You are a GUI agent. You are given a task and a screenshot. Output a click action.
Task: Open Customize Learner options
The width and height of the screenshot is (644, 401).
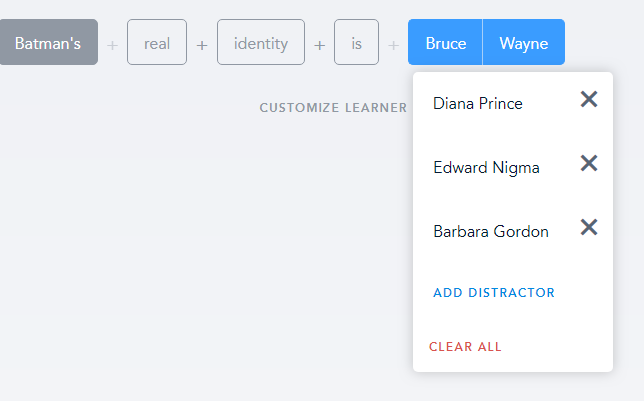(x=333, y=107)
